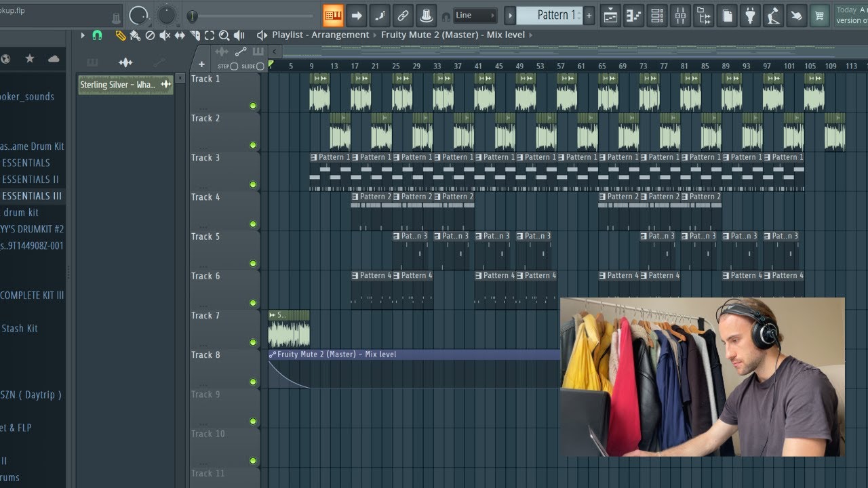Select Sterling Silver clip in picker

pos(126,85)
